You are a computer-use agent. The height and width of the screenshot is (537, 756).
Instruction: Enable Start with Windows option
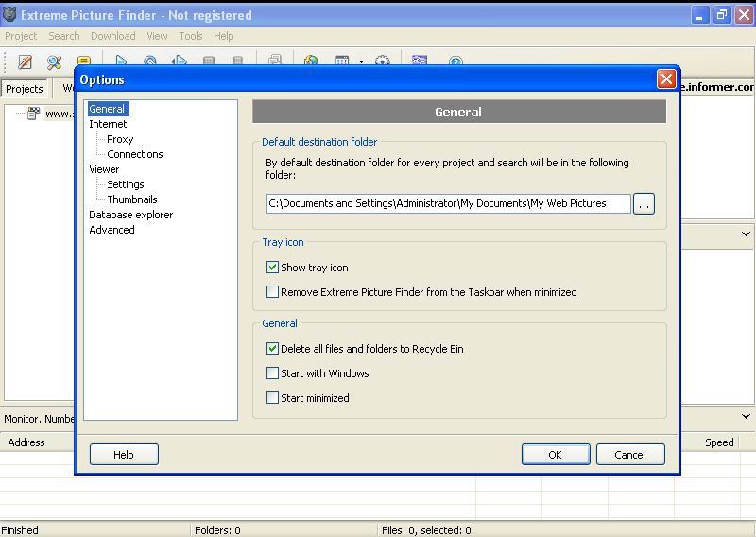pyautogui.click(x=272, y=372)
